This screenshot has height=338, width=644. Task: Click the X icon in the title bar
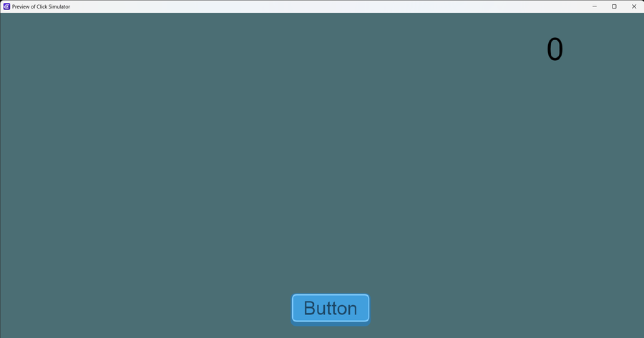[x=634, y=6]
